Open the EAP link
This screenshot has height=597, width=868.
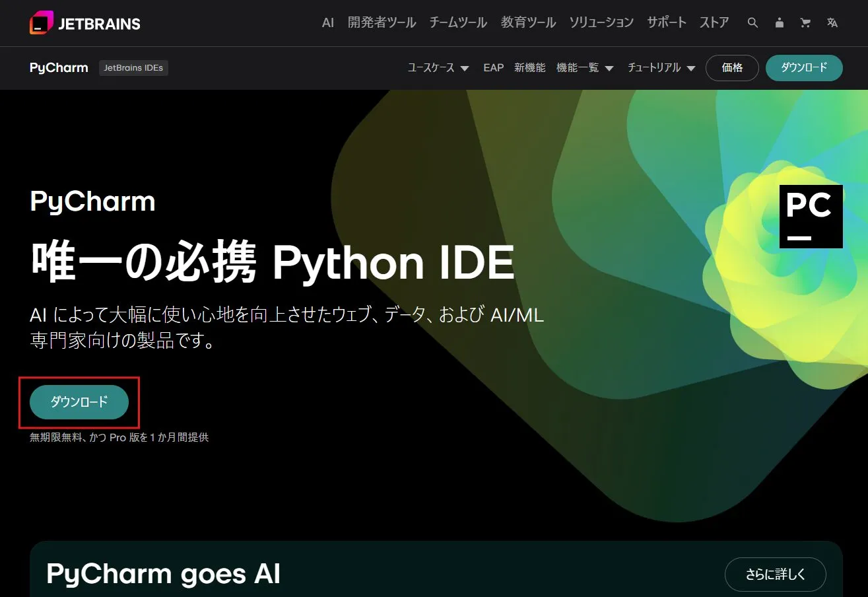pos(493,67)
